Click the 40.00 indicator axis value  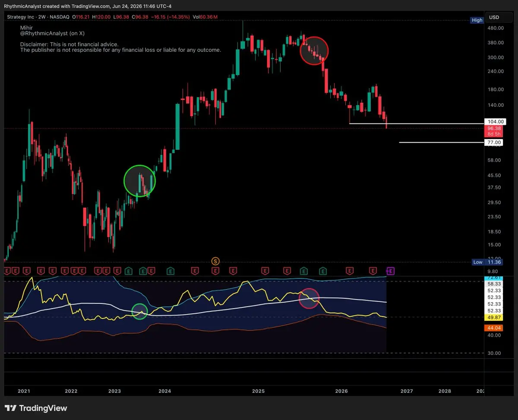495,335
